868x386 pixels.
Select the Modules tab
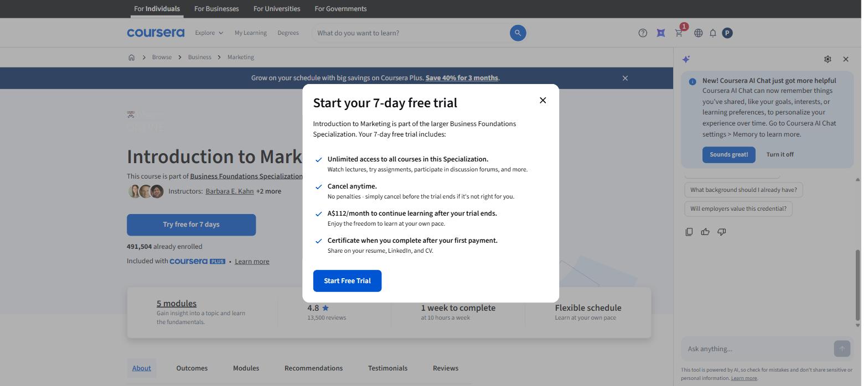pyautogui.click(x=246, y=368)
